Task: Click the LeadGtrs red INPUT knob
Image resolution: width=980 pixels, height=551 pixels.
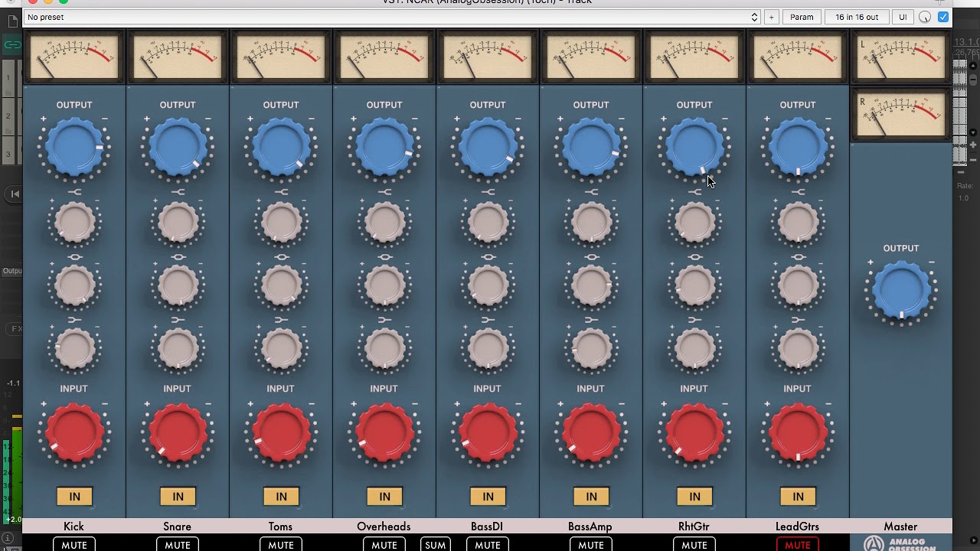Action: [x=798, y=433]
